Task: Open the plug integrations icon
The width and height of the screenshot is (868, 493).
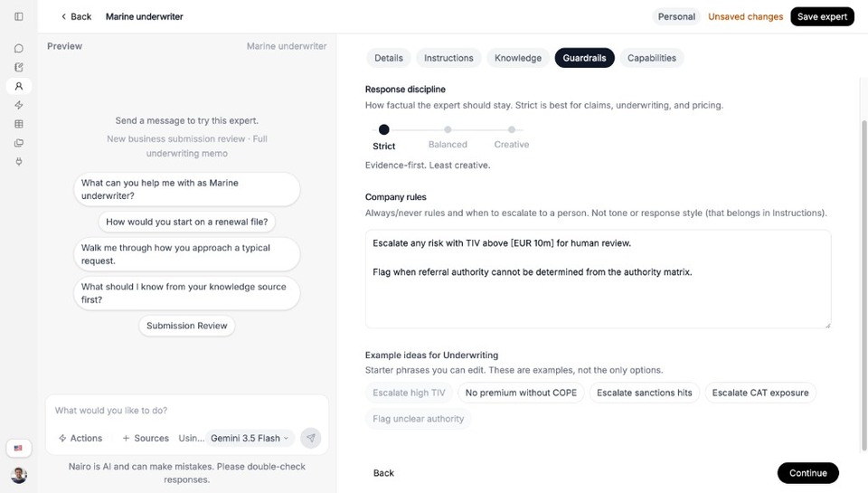Action: [19, 162]
